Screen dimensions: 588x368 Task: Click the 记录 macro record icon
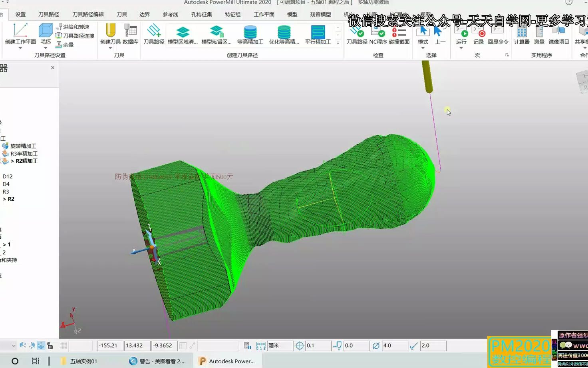click(x=479, y=32)
